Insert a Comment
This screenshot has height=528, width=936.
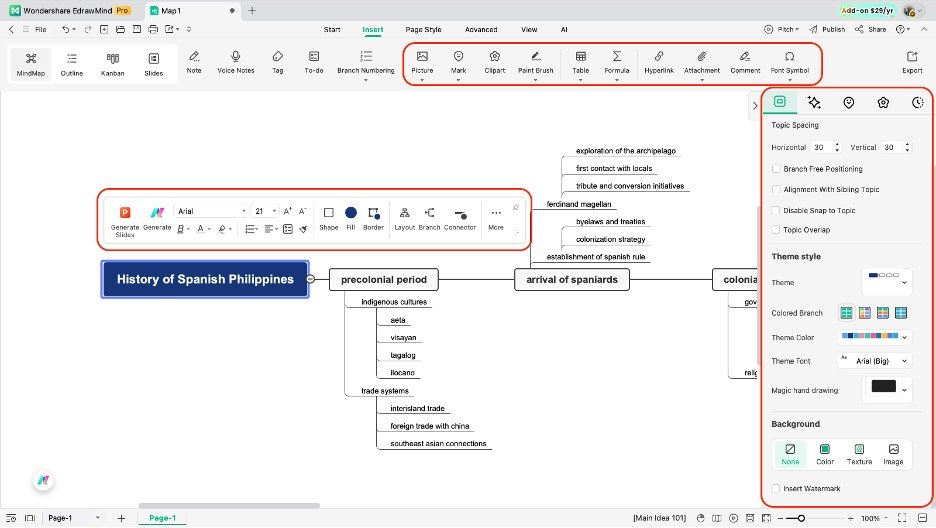(745, 62)
